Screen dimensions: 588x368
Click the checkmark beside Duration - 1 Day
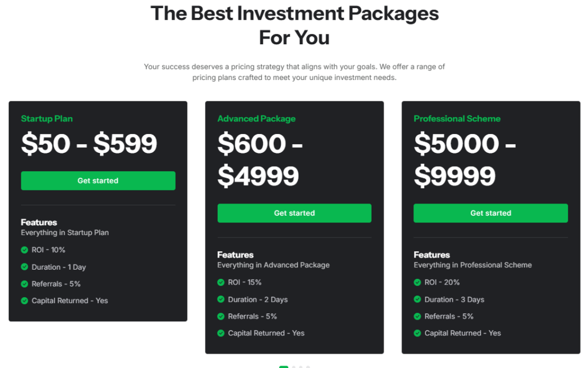coord(25,267)
